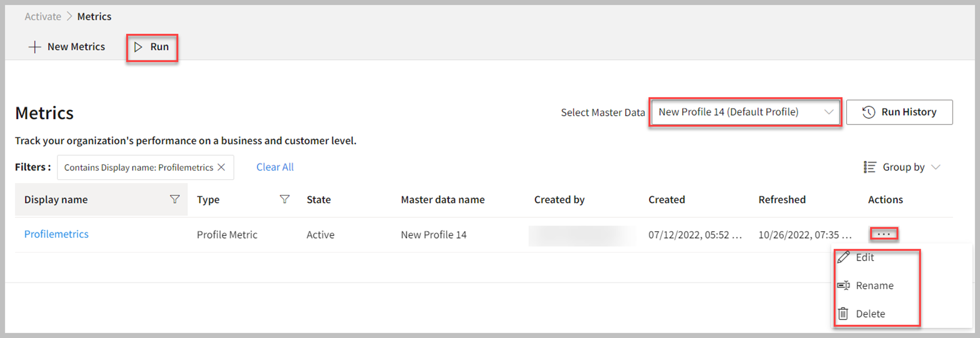980x338 pixels.
Task: Click the Created column header
Action: [x=666, y=199]
